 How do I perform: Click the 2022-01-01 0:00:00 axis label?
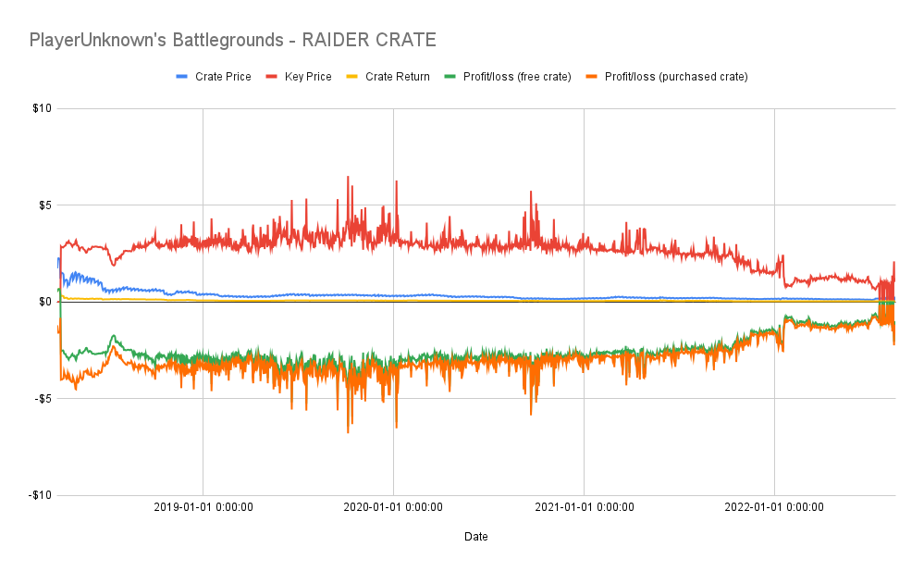pyautogui.click(x=774, y=507)
